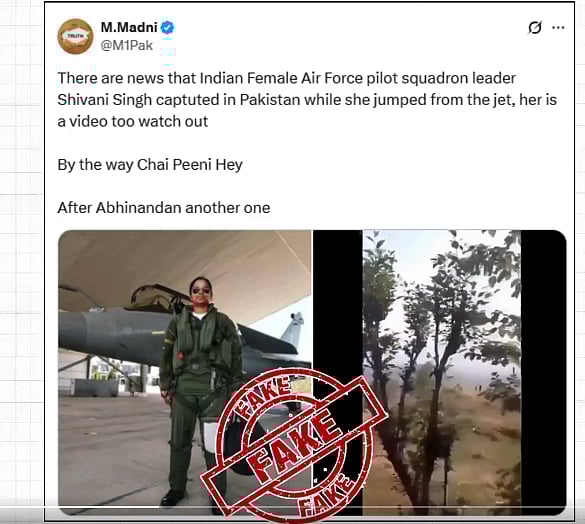585x524 pixels.
Task: Click the red FAKE stamp overlay
Action: pos(295,444)
